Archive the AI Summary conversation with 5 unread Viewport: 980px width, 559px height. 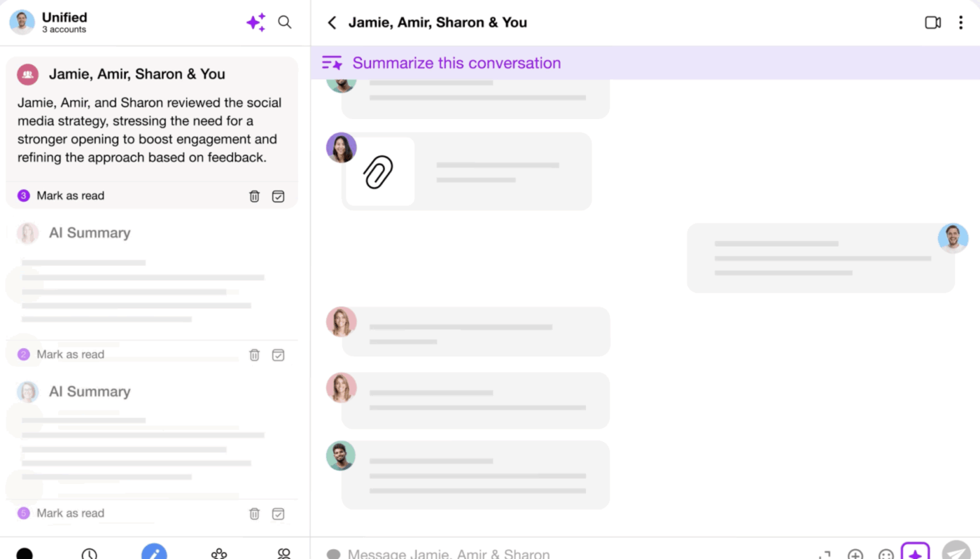(278, 513)
